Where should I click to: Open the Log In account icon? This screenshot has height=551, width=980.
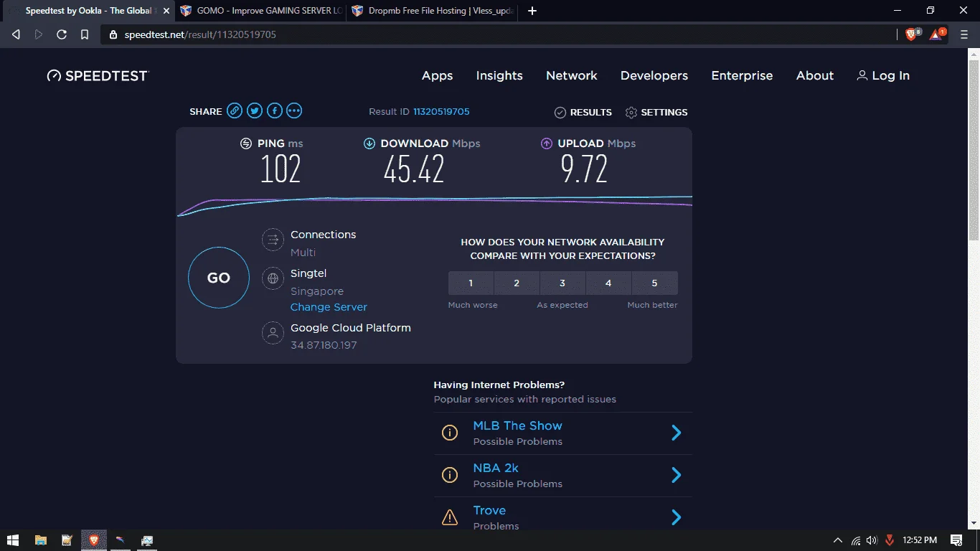pyautogui.click(x=862, y=75)
